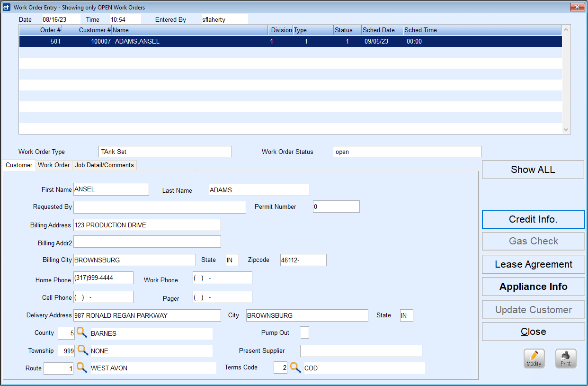Viewport: 588px width, 386px height.
Task: Click the Permit Number field
Action: (x=336, y=206)
